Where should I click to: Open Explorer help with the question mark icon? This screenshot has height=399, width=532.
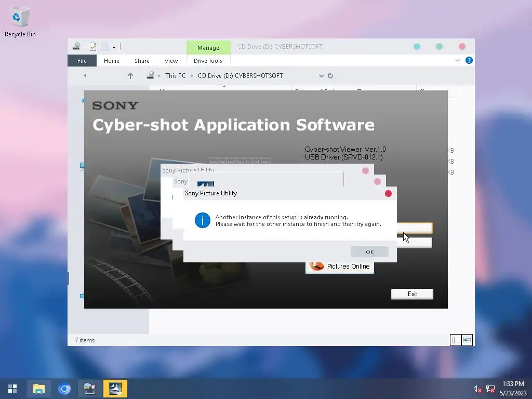click(x=469, y=60)
